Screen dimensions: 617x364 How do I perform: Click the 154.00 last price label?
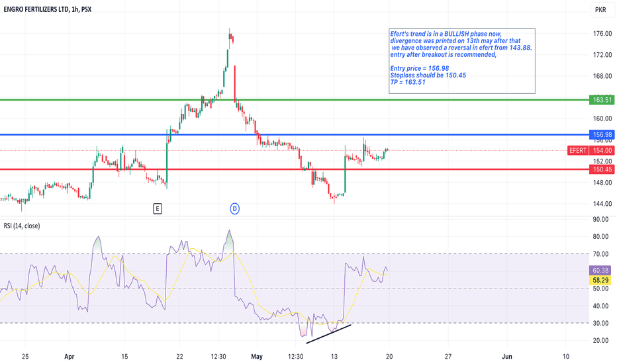click(602, 150)
